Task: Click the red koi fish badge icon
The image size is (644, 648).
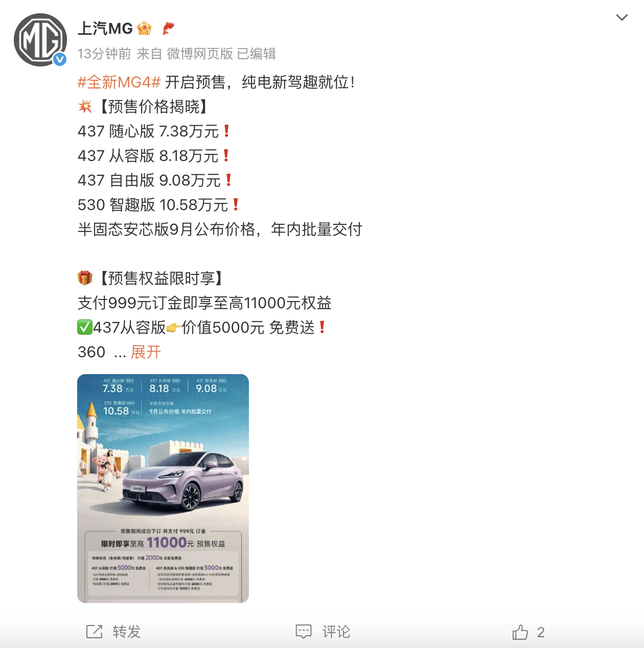Action: coord(168,28)
